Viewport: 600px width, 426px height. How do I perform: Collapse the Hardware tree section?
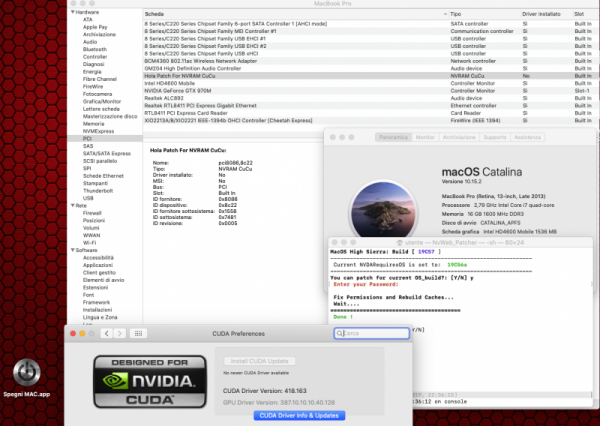[x=73, y=12]
